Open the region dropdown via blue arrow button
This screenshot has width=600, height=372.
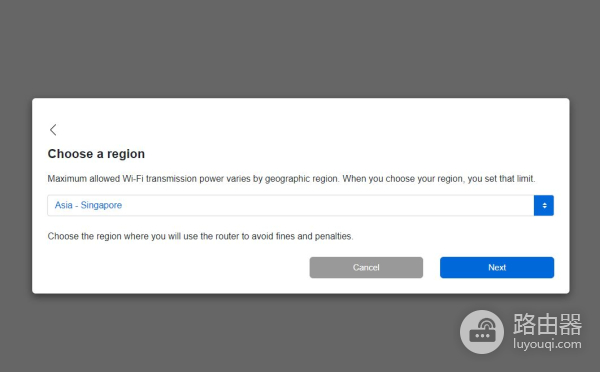(x=544, y=206)
